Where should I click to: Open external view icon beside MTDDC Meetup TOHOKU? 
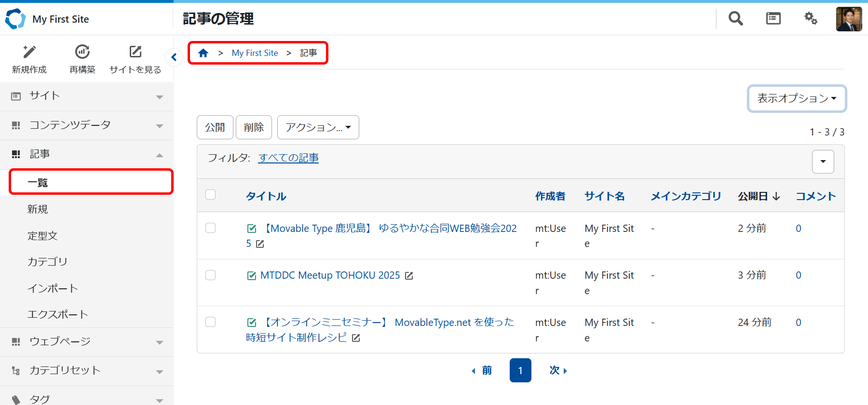click(409, 276)
